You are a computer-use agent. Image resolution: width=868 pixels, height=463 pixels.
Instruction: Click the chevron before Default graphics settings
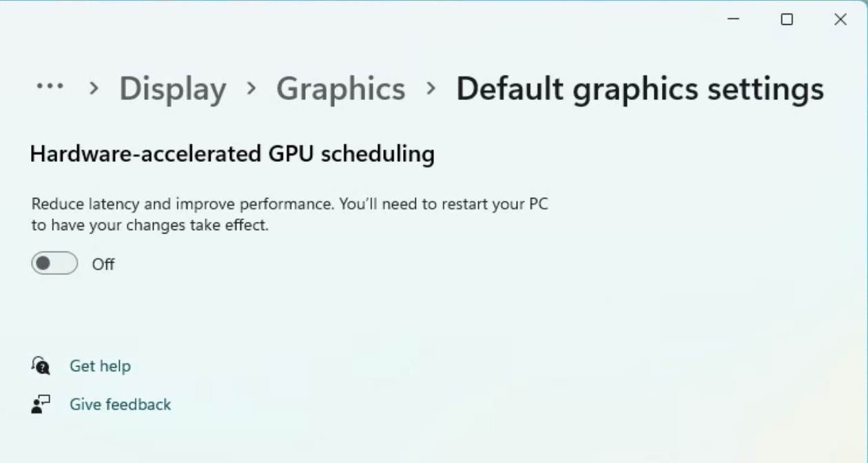click(431, 88)
